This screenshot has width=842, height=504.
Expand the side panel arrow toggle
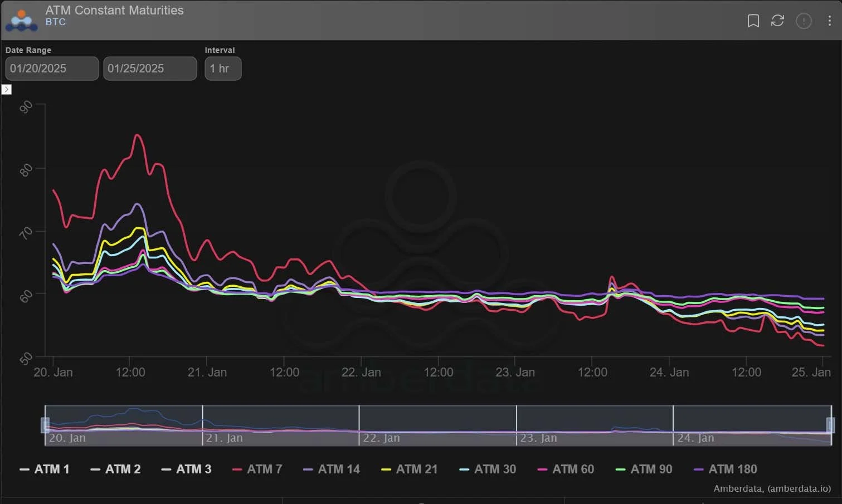pyautogui.click(x=7, y=89)
